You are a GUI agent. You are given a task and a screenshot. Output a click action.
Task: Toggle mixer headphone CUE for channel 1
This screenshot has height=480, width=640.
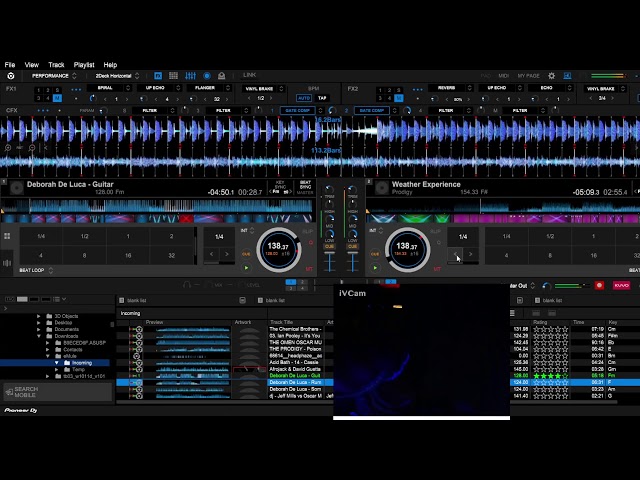click(329, 247)
